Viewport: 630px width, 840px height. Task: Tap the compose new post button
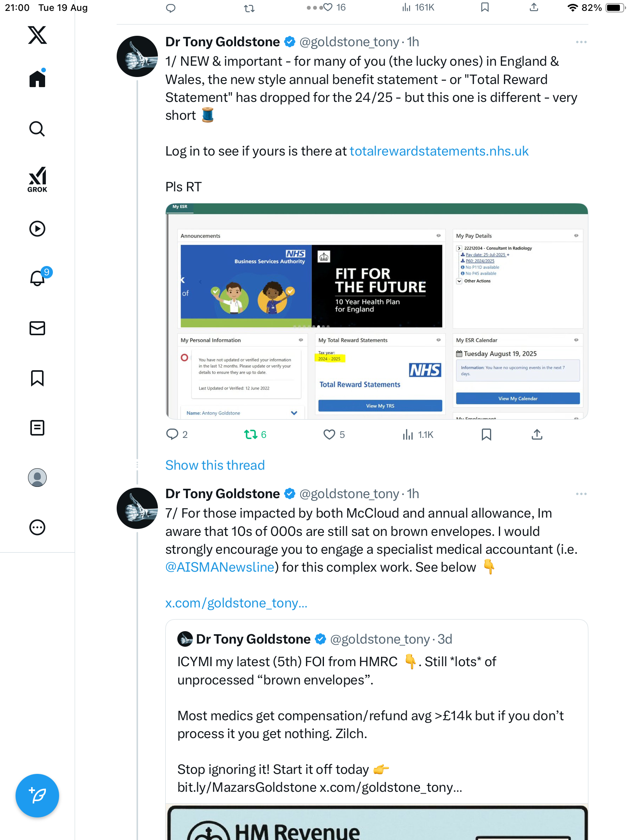[x=37, y=796]
